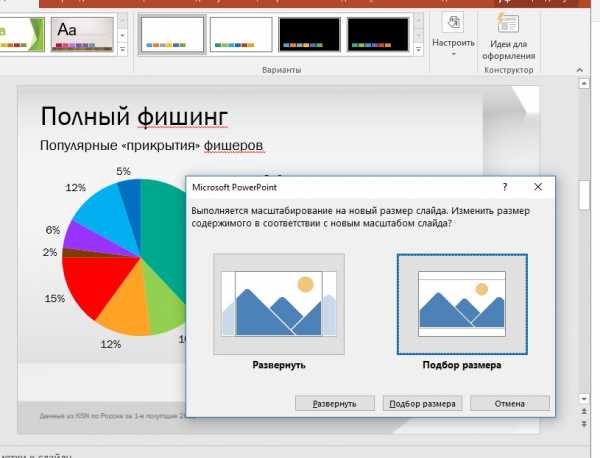The height and width of the screenshot is (458, 600).
Task: Click the vertical scrollbar up arrow
Action: 584,83
